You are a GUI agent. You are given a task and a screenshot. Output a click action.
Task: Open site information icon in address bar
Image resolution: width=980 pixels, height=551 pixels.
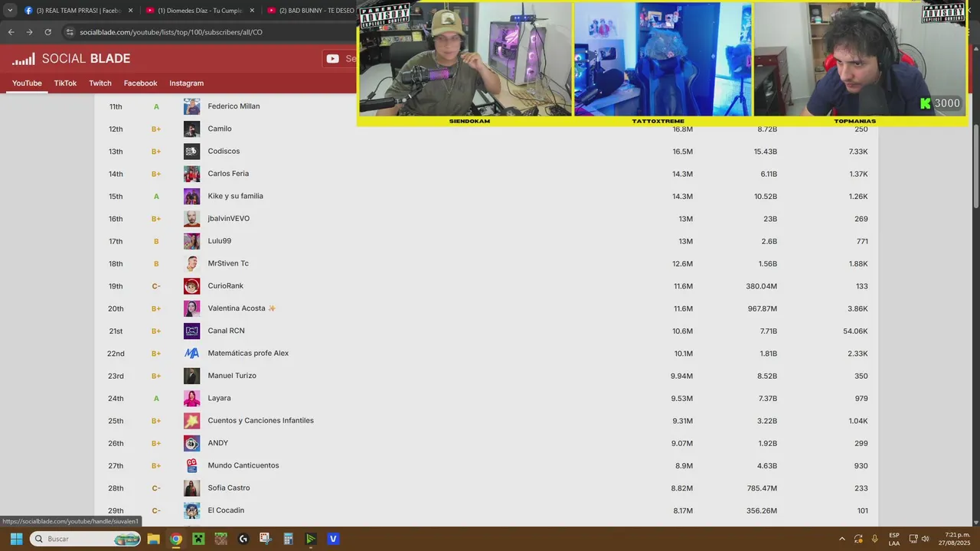[70, 32]
